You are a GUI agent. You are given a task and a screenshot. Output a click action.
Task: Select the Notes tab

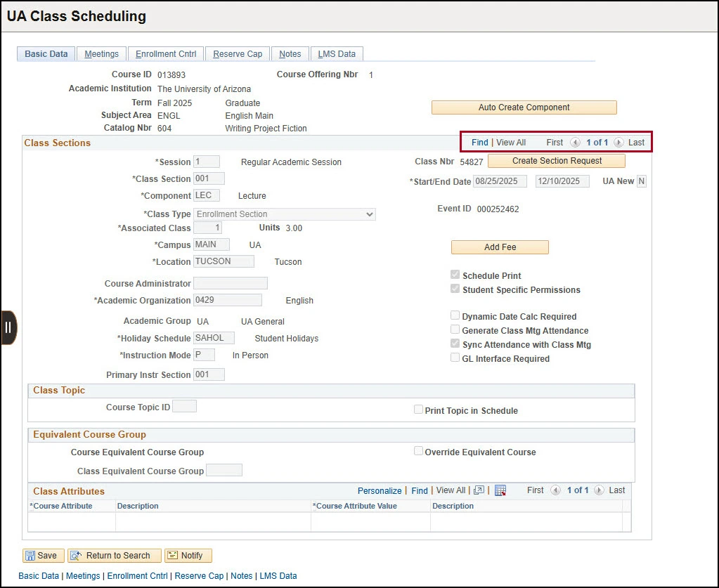point(290,54)
